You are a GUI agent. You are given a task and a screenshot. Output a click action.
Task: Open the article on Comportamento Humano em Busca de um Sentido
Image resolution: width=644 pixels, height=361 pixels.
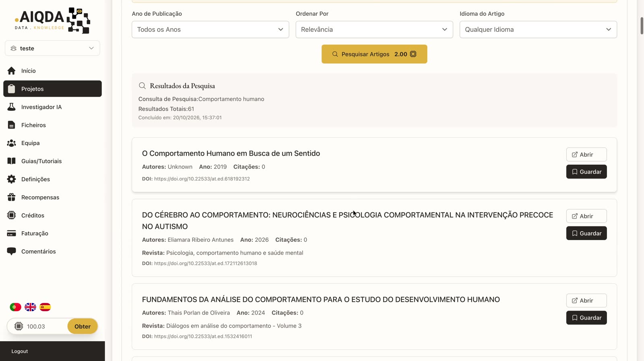pos(586,154)
